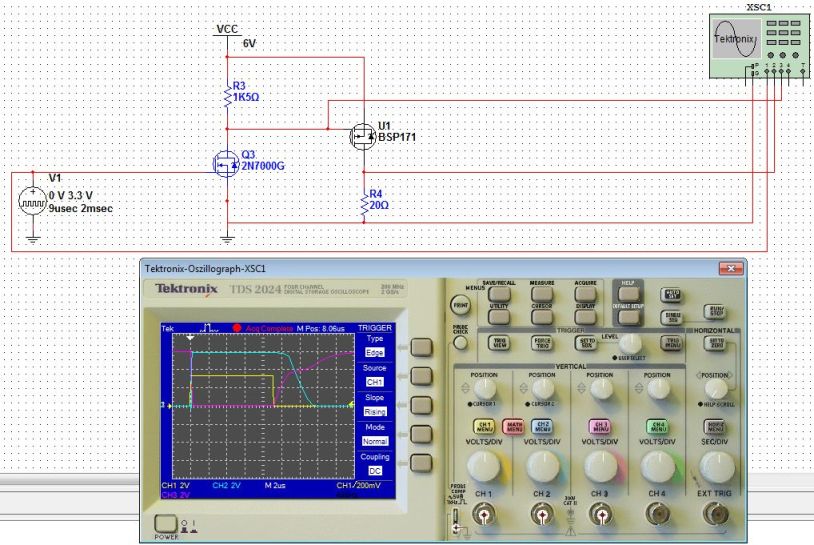Open the CURSOR menu button
Image resolution: width=814 pixels, height=545 pixels.
coord(542,317)
